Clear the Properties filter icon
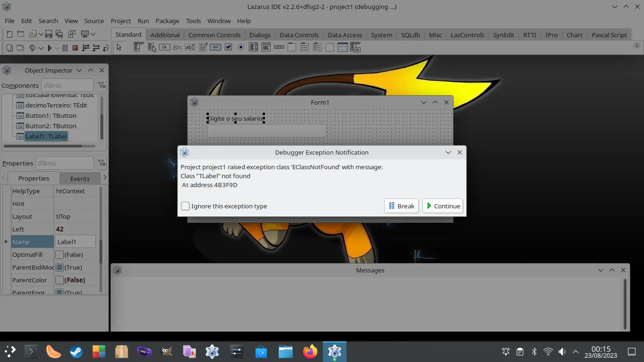Screen dimensions: 644x362 pos(101,163)
